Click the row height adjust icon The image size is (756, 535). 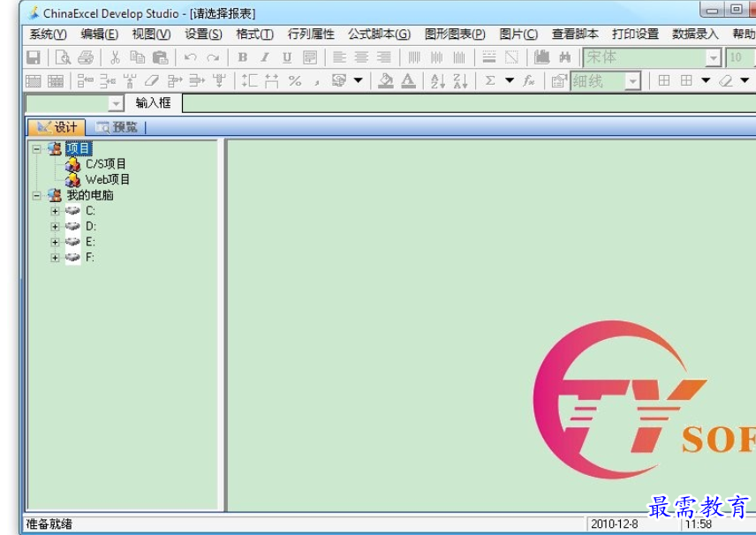[x=249, y=80]
